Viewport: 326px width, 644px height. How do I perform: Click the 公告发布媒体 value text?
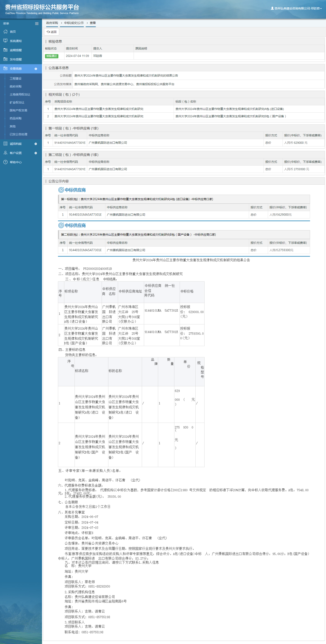coord(124,84)
